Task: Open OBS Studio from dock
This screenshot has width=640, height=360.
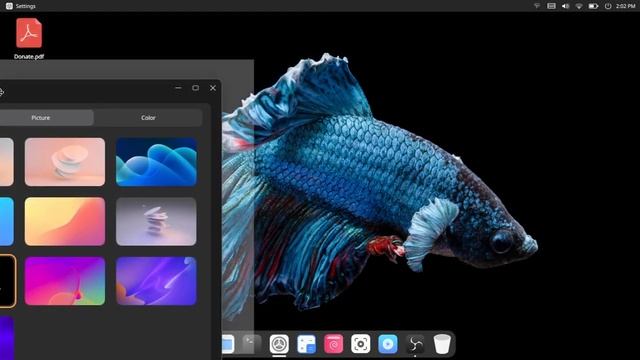Action: (x=415, y=344)
